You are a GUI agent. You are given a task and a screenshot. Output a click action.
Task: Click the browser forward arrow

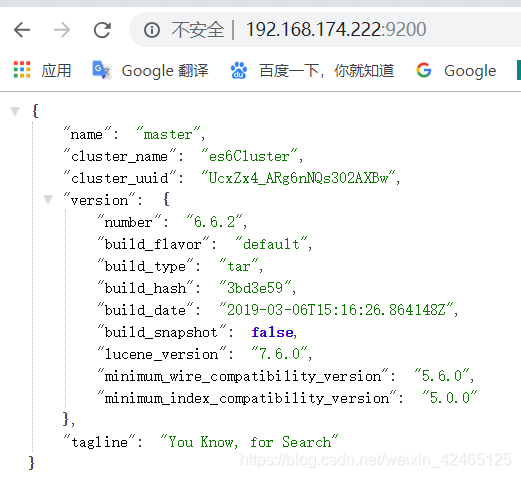(62, 30)
